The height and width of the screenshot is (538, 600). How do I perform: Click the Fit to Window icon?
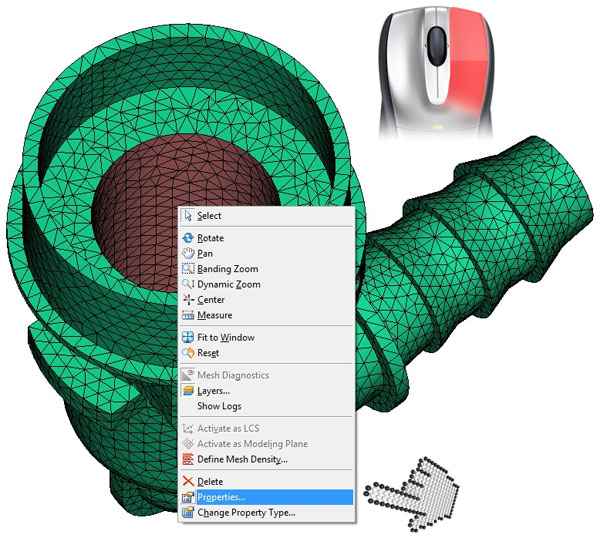[x=188, y=338]
